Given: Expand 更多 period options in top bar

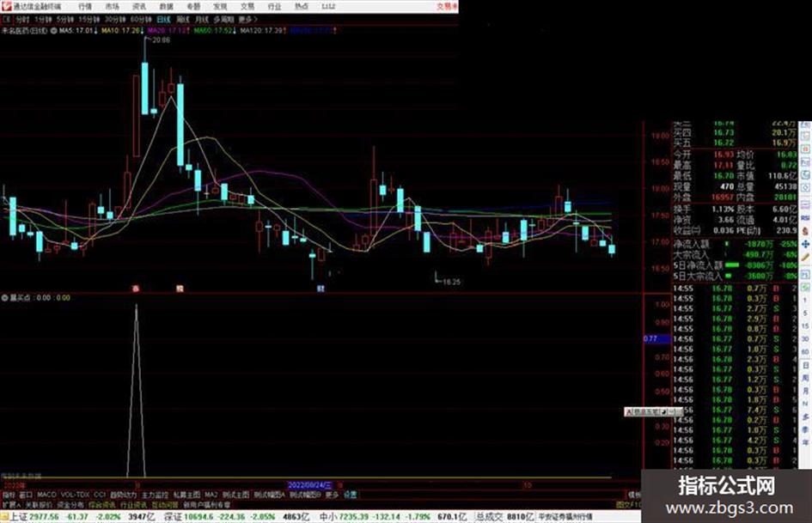Looking at the screenshot, I should (247, 20).
